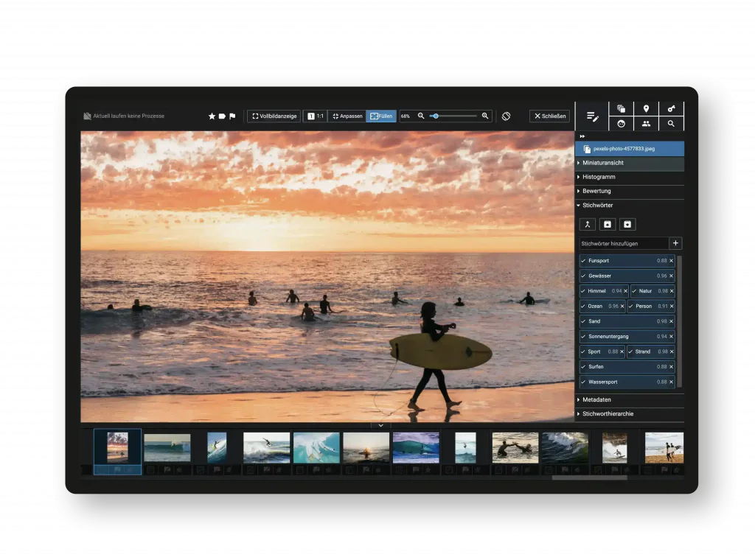This screenshot has height=560, width=755.
Task: Click the Vollbildanzeige button
Action: tap(274, 116)
